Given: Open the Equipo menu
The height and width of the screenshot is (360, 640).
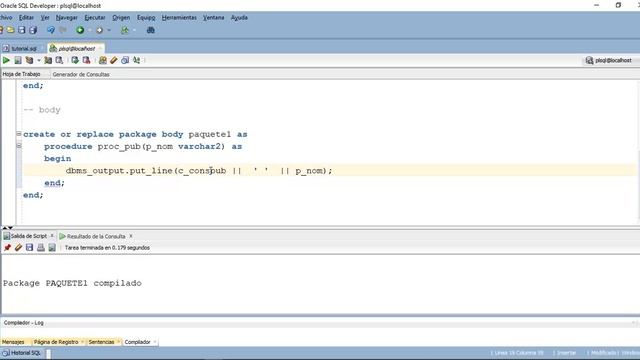Looking at the screenshot, I should (x=146, y=18).
